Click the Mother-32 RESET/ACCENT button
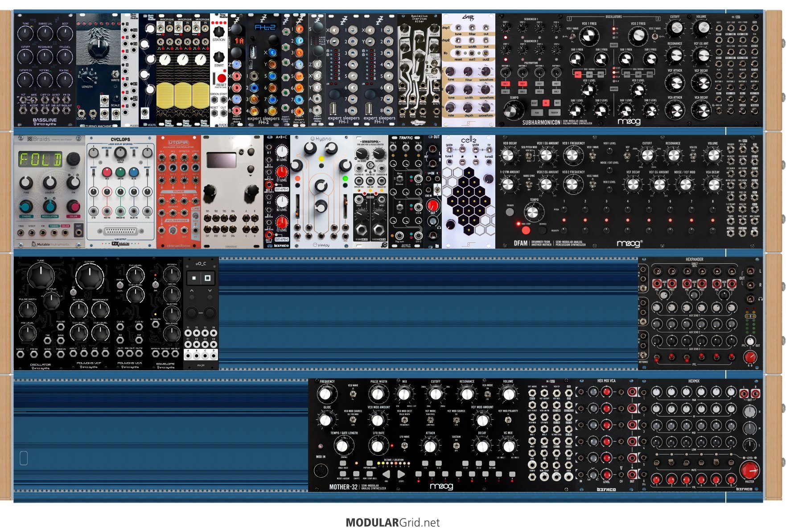786x532 pixels. [343, 474]
